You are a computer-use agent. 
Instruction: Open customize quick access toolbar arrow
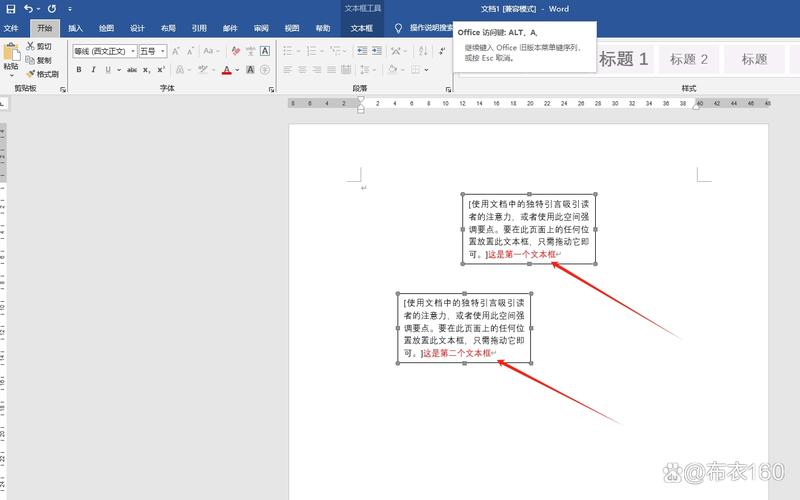point(70,9)
